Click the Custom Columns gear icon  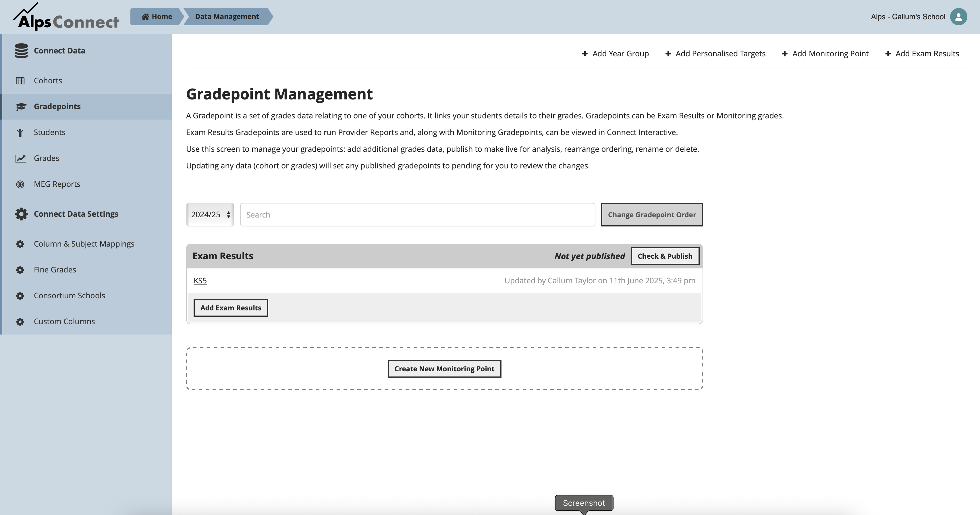coord(20,322)
